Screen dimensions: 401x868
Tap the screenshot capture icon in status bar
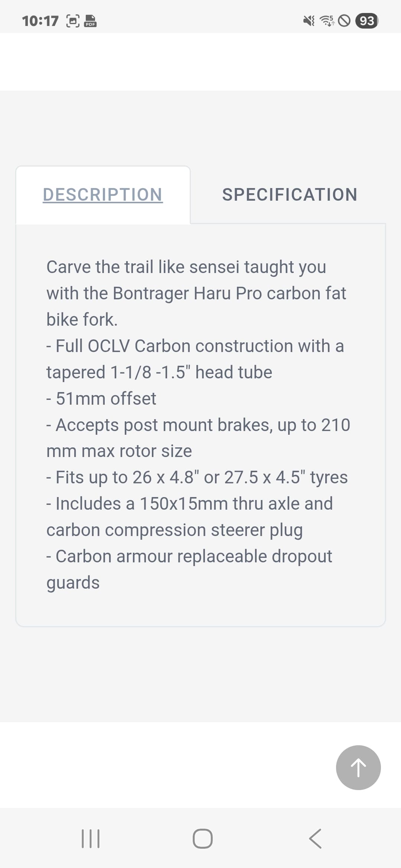click(72, 22)
